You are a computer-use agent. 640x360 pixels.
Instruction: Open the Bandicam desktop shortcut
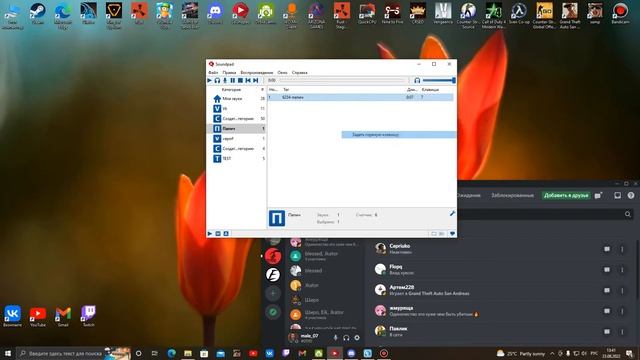click(620, 14)
